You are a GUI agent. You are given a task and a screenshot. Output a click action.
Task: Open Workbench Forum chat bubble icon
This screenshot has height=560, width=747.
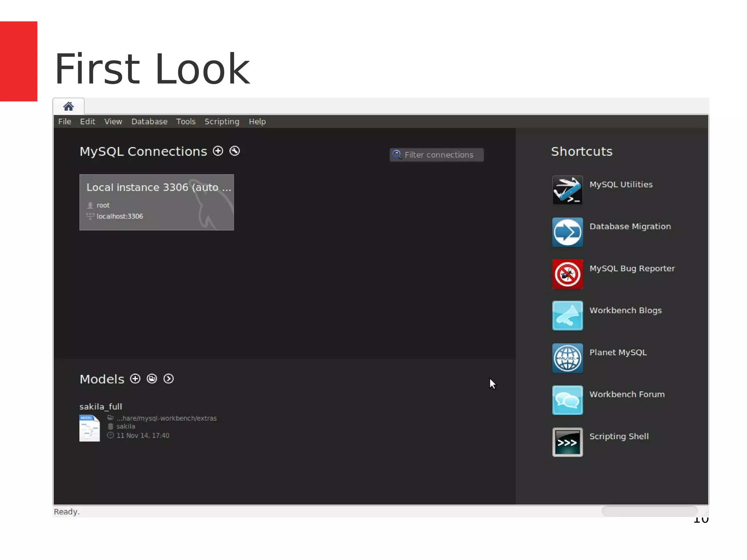coord(568,400)
